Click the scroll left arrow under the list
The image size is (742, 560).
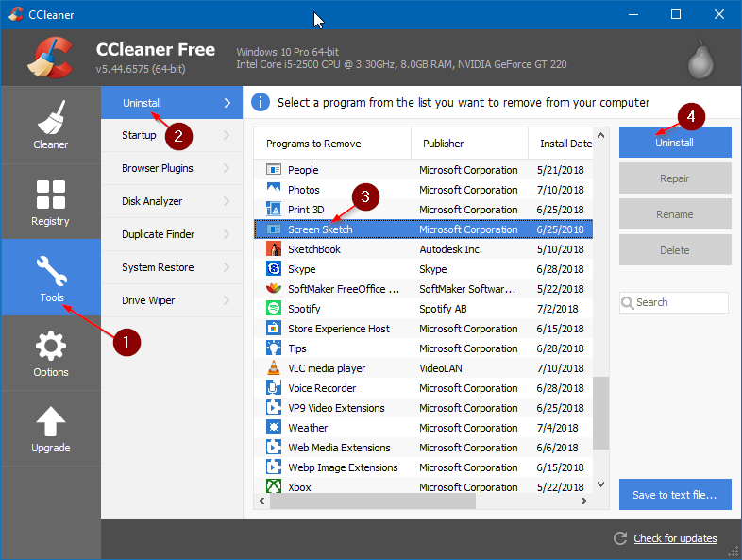tap(261, 501)
